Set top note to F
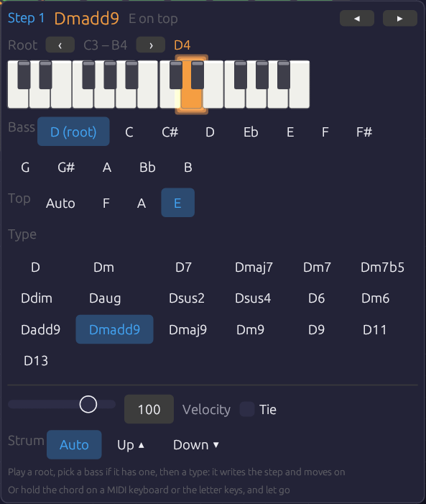 tap(106, 203)
